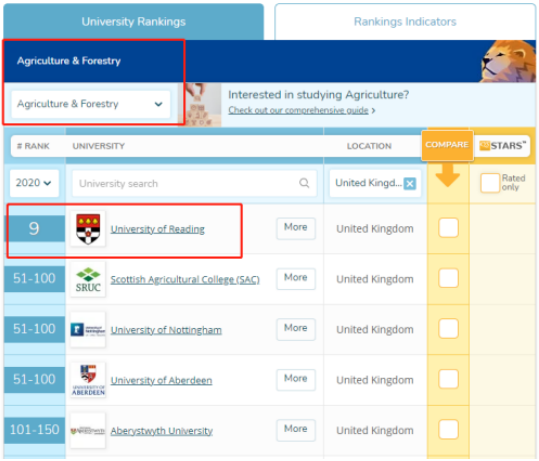539x461 pixels.
Task: Expand More for Scottish Agricultural College
Action: click(296, 278)
